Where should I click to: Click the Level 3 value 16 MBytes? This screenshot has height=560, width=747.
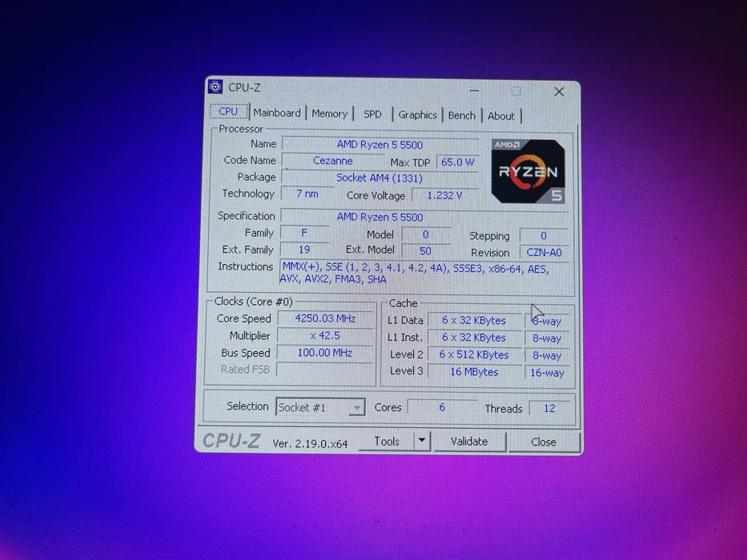coord(474,372)
